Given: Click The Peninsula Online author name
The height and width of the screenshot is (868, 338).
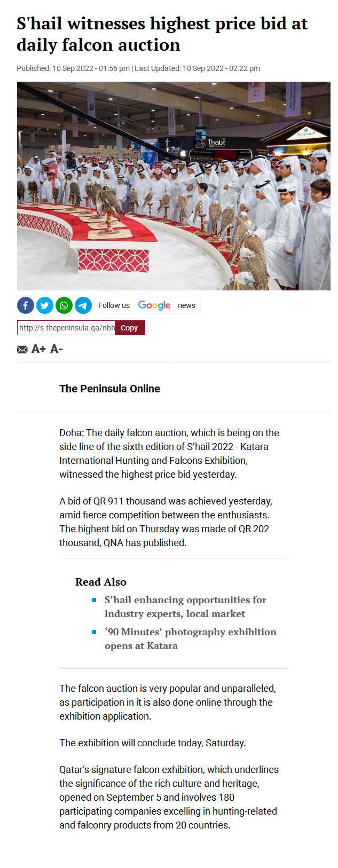Looking at the screenshot, I should tap(109, 389).
